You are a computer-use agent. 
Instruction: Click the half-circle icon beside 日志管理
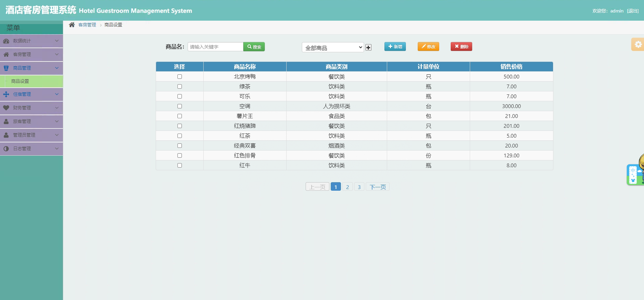click(x=6, y=149)
